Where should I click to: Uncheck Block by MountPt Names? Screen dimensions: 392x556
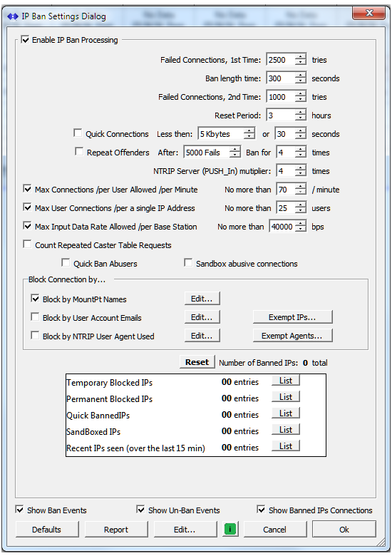(x=35, y=299)
